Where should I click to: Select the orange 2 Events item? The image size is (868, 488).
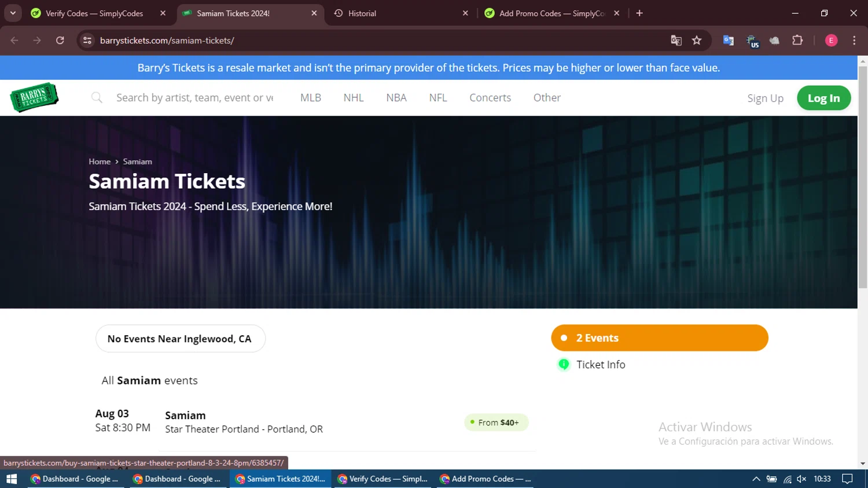coord(660,338)
